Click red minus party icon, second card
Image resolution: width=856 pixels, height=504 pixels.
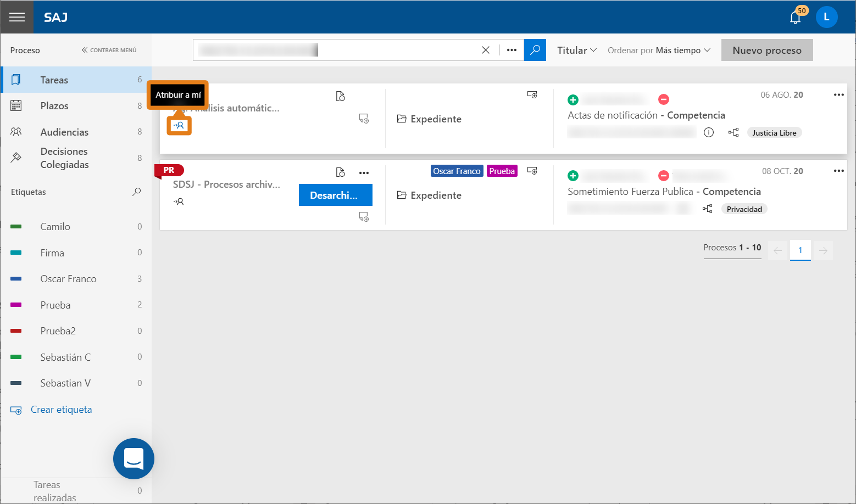664,176
